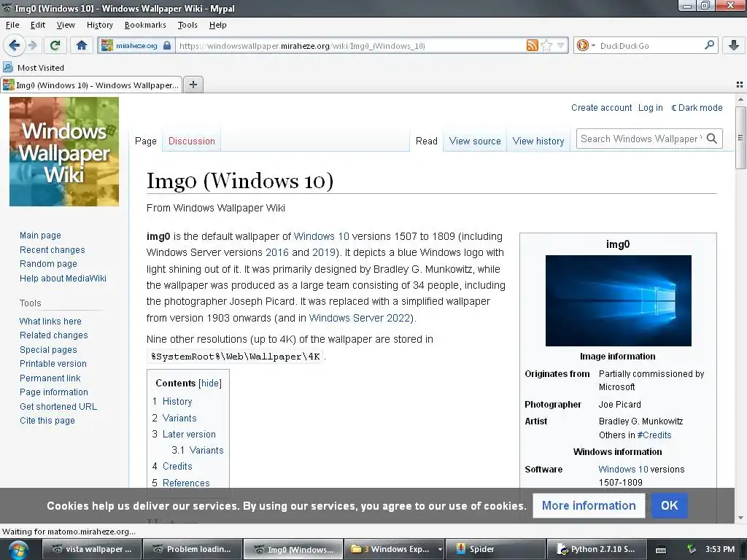Click the tab groups icon
Viewport: 747px width, 560px height.
tap(740, 85)
